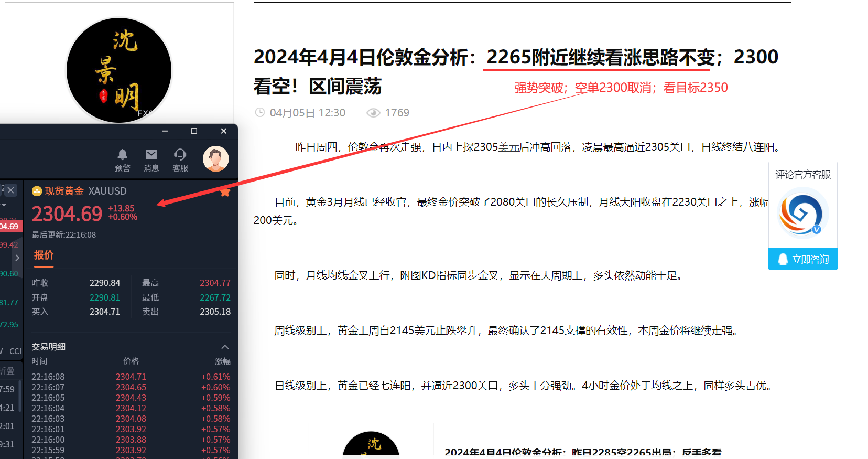Toggle the orange favorite star for XAUUSD
Screen dimensions: 868x459
[x=225, y=192]
